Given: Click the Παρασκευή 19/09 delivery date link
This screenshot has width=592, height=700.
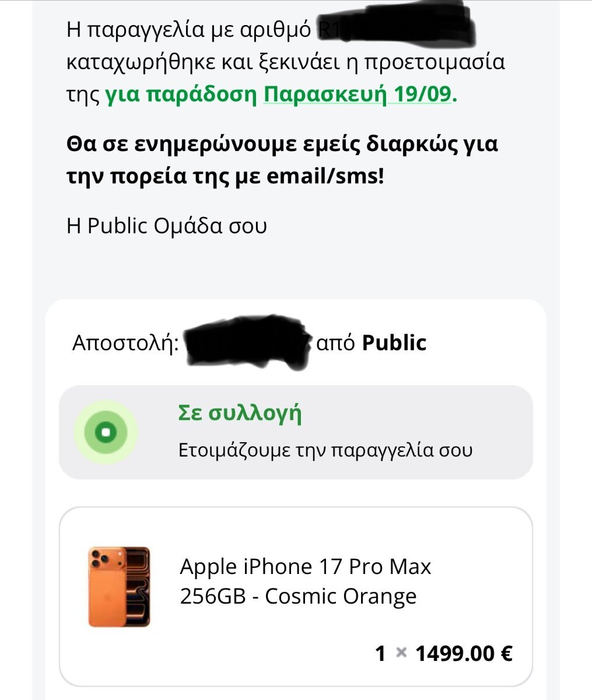Looking at the screenshot, I should 358,94.
